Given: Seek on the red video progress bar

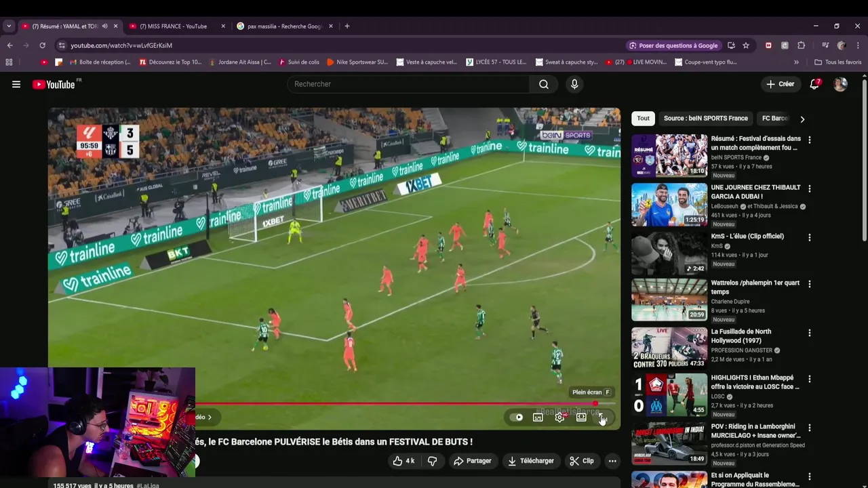Looking at the screenshot, I should pos(397,404).
